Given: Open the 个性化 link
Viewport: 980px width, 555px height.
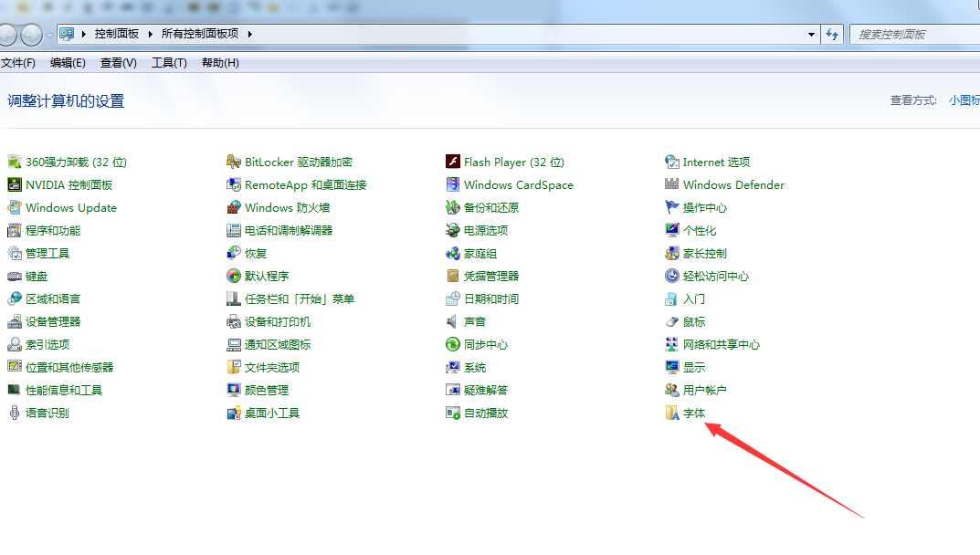Looking at the screenshot, I should tap(700, 231).
